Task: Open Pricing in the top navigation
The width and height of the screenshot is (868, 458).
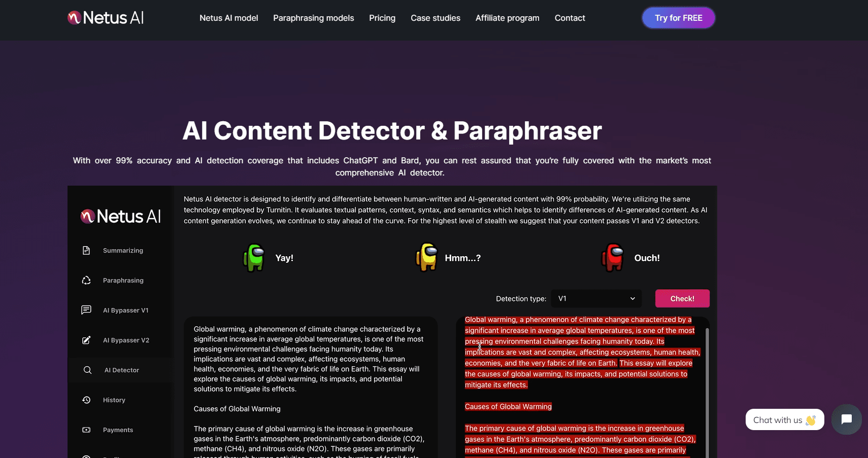Action: [x=382, y=18]
